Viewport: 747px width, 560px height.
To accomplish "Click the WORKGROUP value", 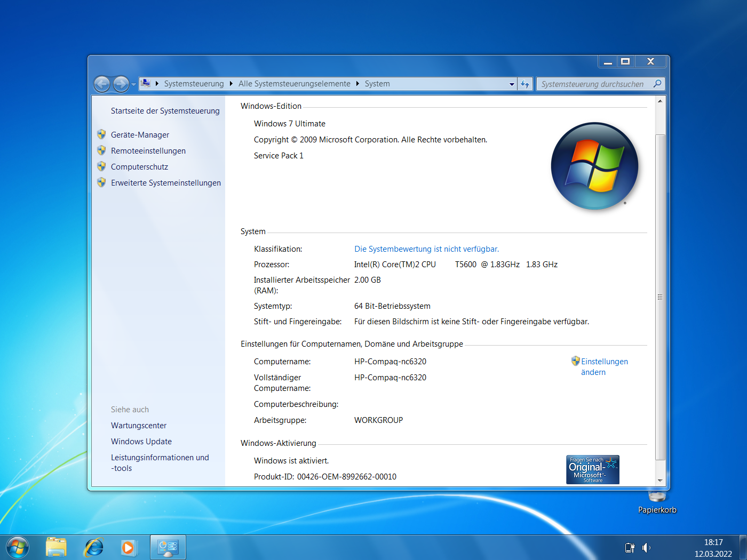I will (x=379, y=420).
